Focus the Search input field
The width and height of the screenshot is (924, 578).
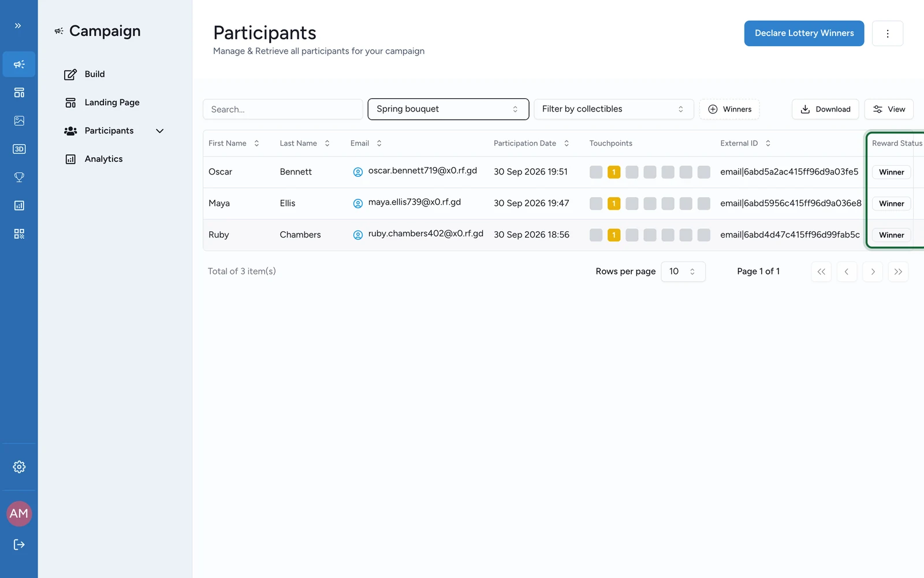coord(283,109)
